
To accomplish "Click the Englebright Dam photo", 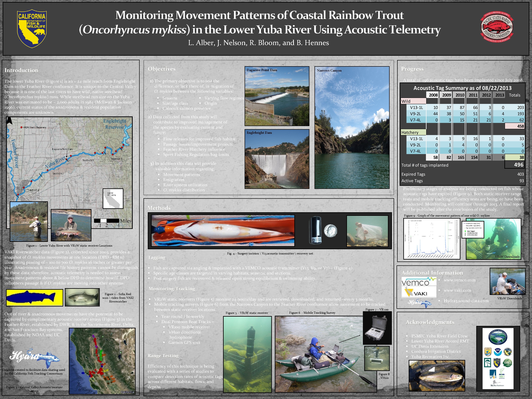I will coord(277,159).
